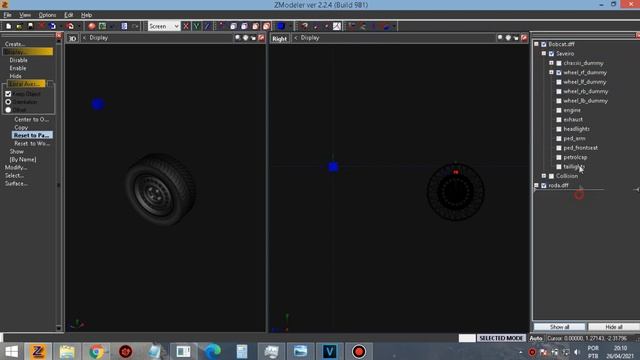This screenshot has width=640, height=360.
Task: Open Display menu of 3D viewport
Action: point(98,38)
